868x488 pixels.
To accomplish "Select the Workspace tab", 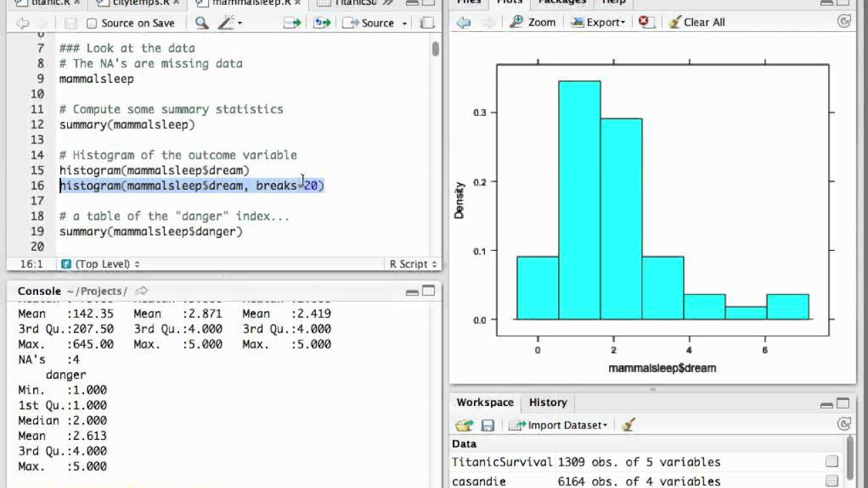I will point(485,403).
